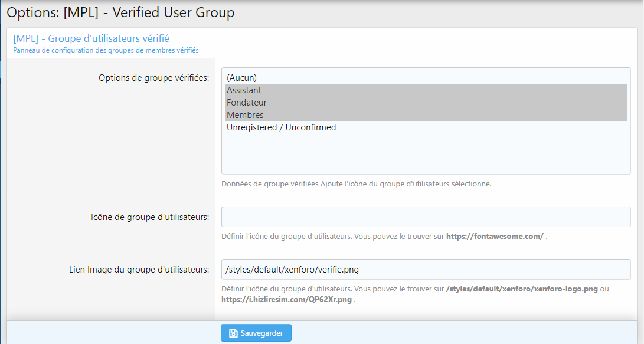Click the i.hizliresim.com image URL text
Screen dimensions: 644x344
pos(286,299)
